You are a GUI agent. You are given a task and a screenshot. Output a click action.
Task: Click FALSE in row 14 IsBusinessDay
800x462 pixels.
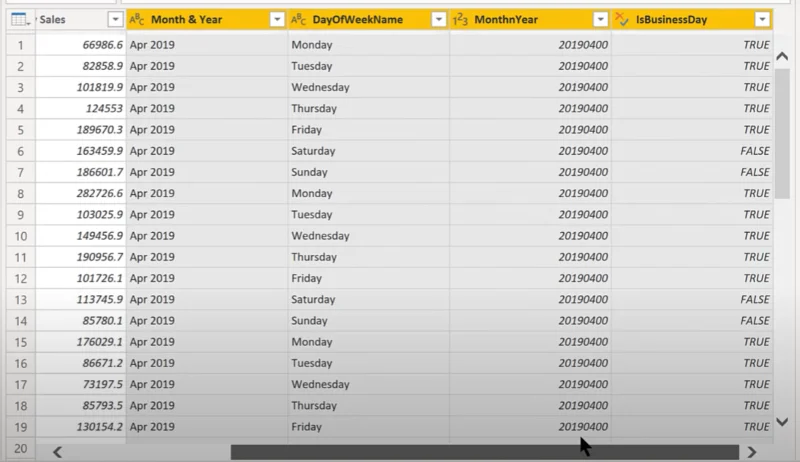[755, 321]
